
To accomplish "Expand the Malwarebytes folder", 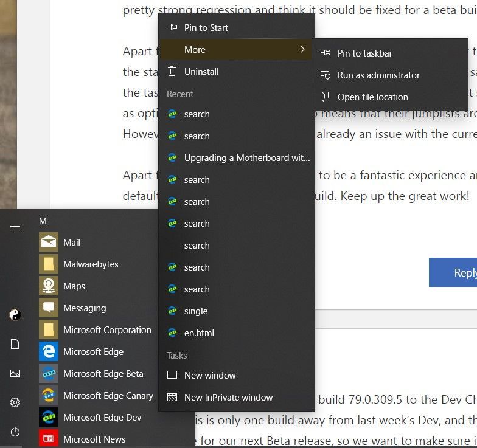I will [97, 264].
